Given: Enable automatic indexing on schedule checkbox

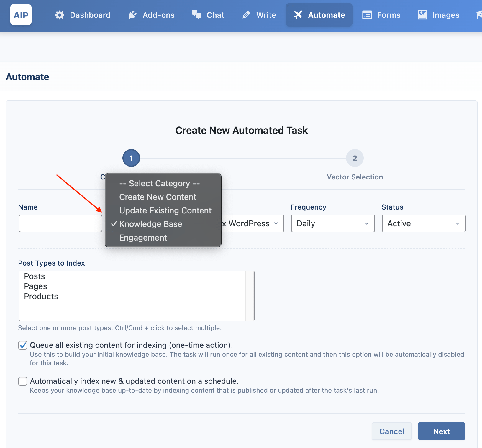Looking at the screenshot, I should [23, 381].
